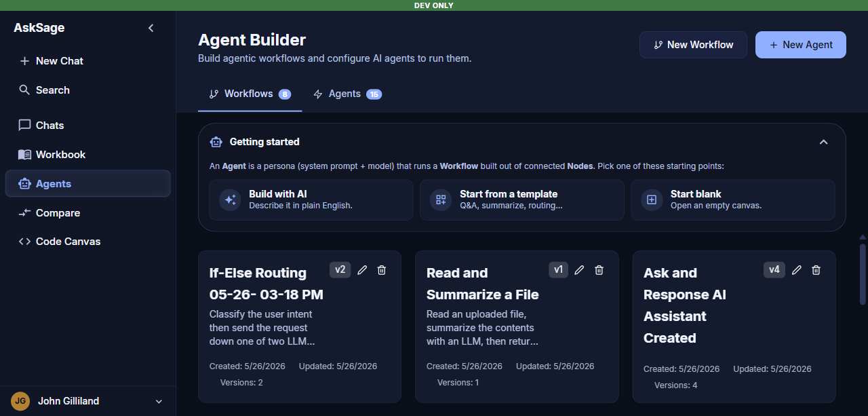Click the JG user avatar

point(21,401)
